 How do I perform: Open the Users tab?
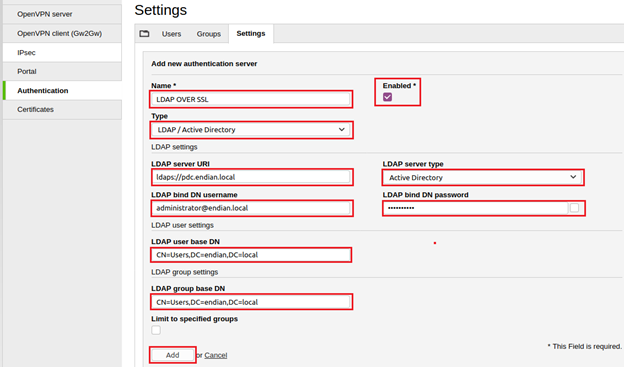(171, 34)
